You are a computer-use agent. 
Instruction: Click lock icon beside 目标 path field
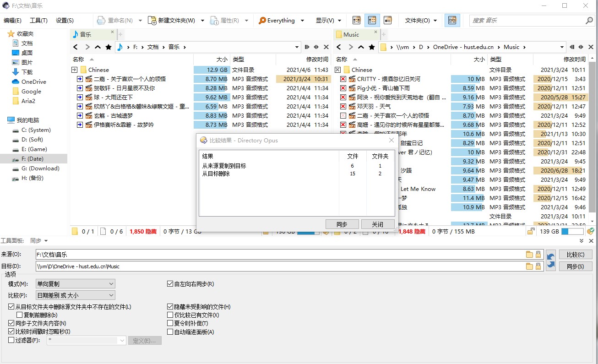538,266
